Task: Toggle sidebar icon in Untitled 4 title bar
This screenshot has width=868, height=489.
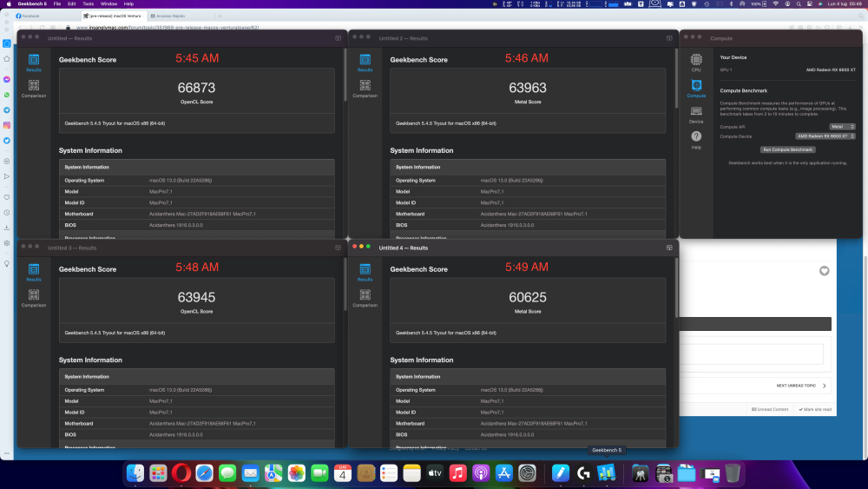Action: [669, 248]
